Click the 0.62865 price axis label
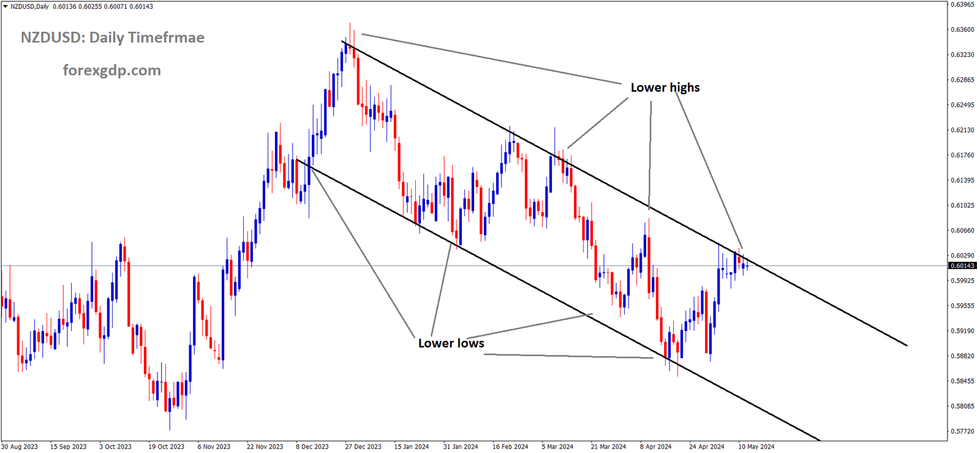The width and height of the screenshot is (980, 453). [x=962, y=80]
